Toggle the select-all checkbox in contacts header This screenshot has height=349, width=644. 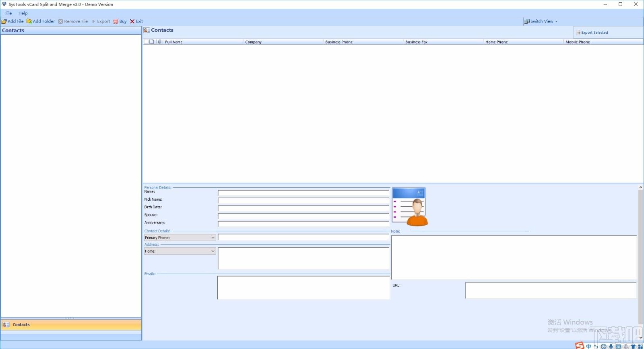(146, 42)
